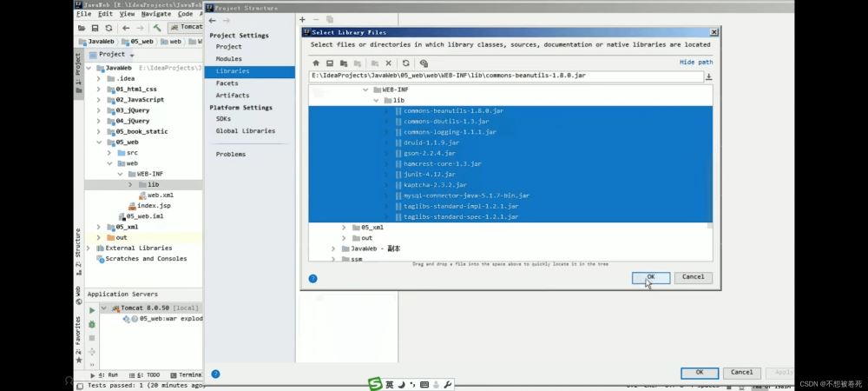This screenshot has width=868, height=391.
Task: Select gson-2.2.4.jar in file list
Action: (430, 154)
